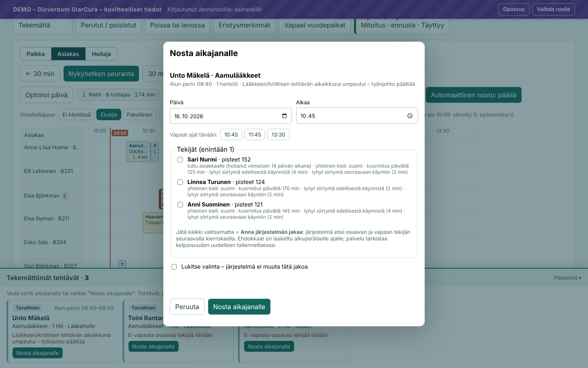The width and height of the screenshot is (588, 368).
Task: Click the Optimoi päivä button
Action: [x=47, y=95]
